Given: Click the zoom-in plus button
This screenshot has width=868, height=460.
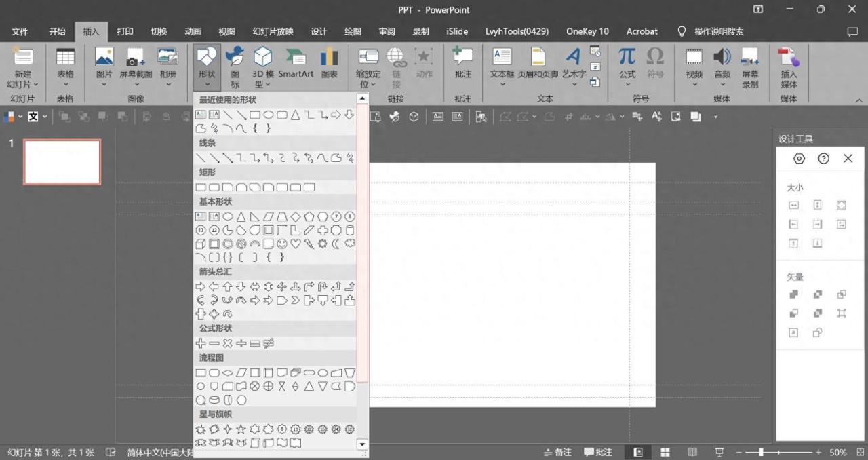Looking at the screenshot, I should coord(818,452).
